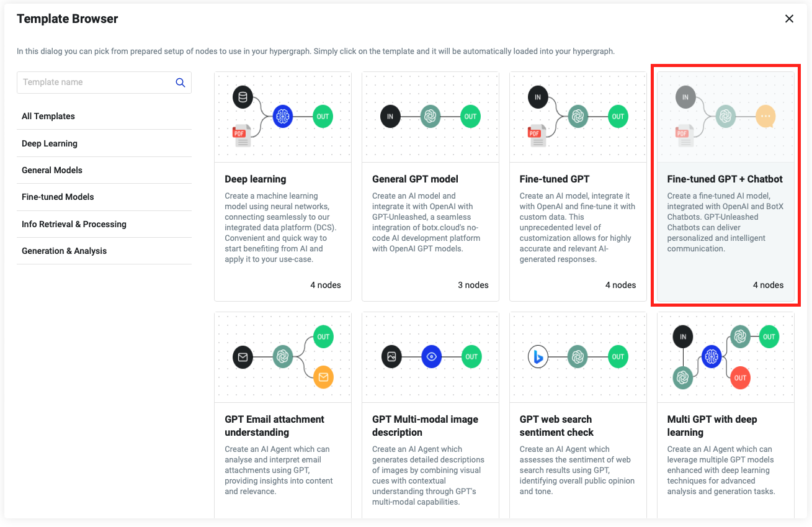Click the blue brain node icon in Deep learning

[x=283, y=116]
